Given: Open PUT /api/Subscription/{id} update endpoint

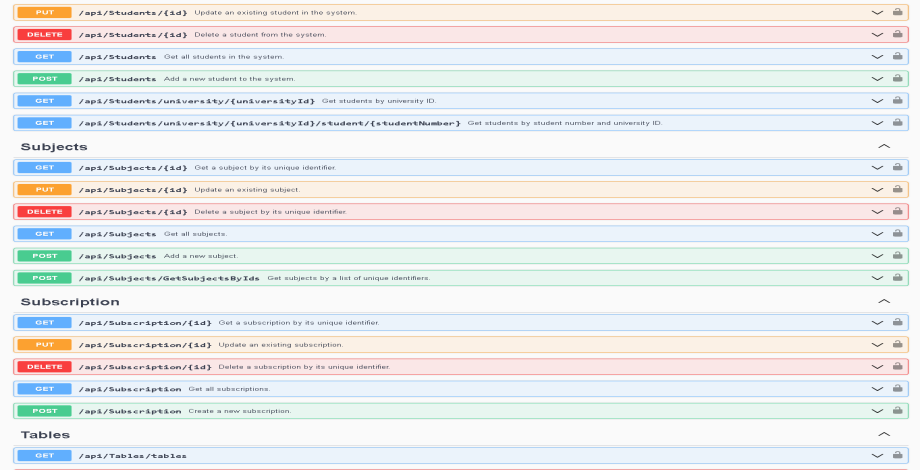Looking at the screenshot, I should click(x=145, y=345).
